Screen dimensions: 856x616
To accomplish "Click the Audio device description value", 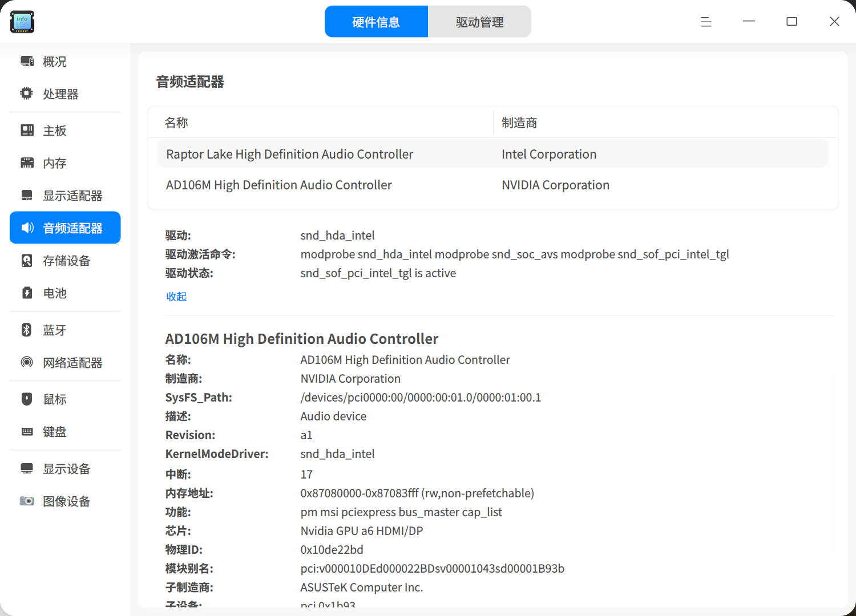I will [x=333, y=416].
